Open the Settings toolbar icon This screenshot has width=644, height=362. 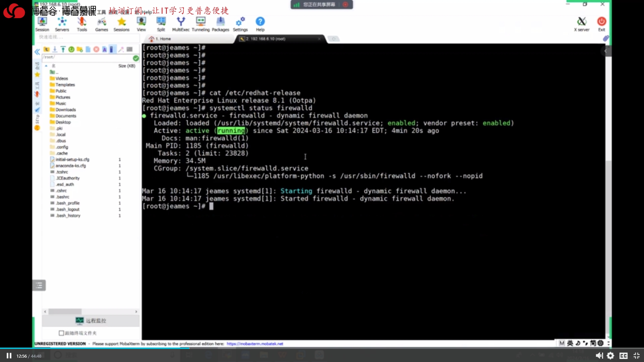(240, 24)
